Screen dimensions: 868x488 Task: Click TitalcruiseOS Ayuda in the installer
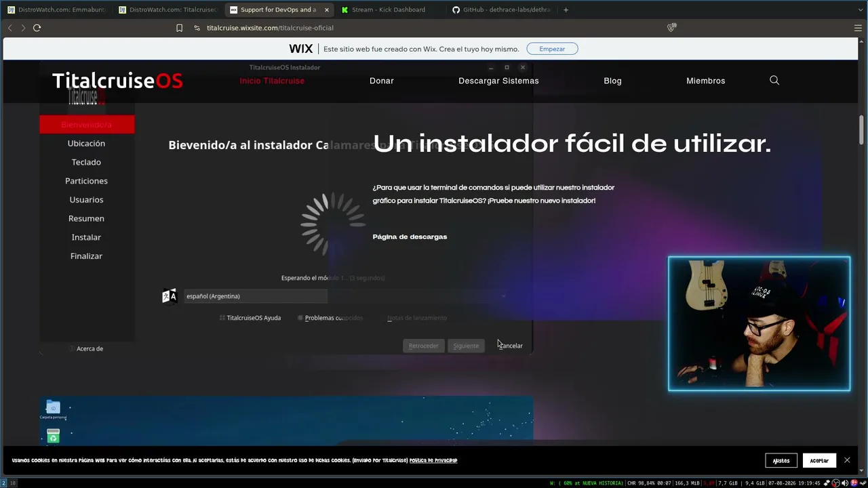click(x=250, y=318)
